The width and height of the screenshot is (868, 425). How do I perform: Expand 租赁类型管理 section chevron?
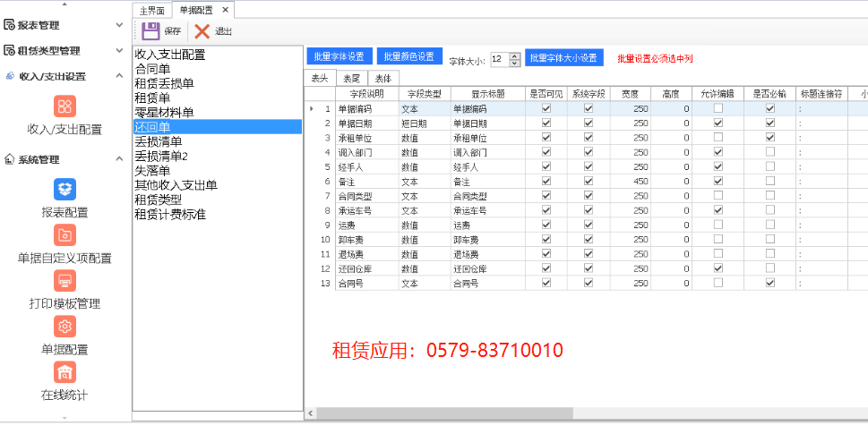119,51
